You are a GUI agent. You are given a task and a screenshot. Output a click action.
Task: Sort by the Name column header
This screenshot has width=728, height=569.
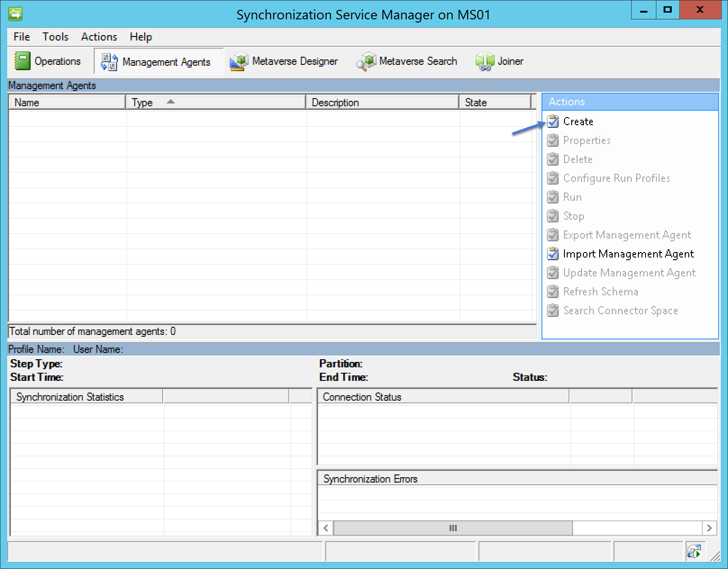(67, 102)
